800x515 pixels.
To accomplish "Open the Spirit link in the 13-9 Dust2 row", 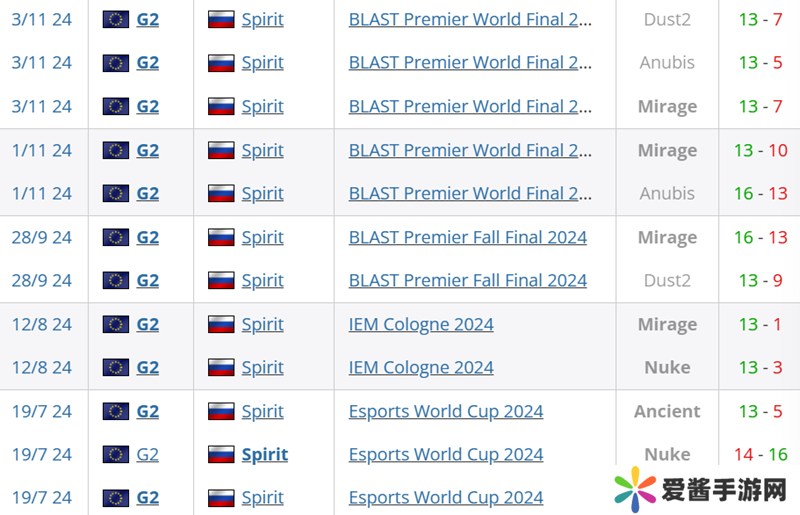I will (262, 281).
